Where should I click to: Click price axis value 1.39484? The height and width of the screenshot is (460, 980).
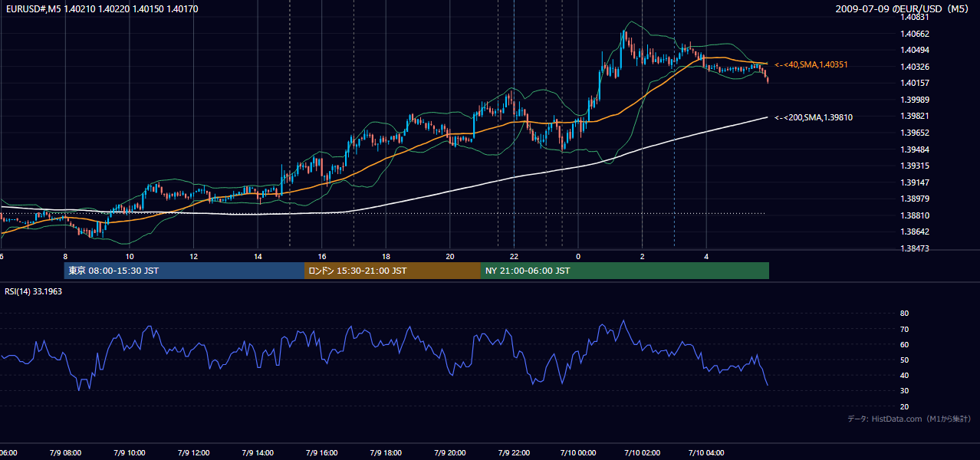tap(914, 149)
